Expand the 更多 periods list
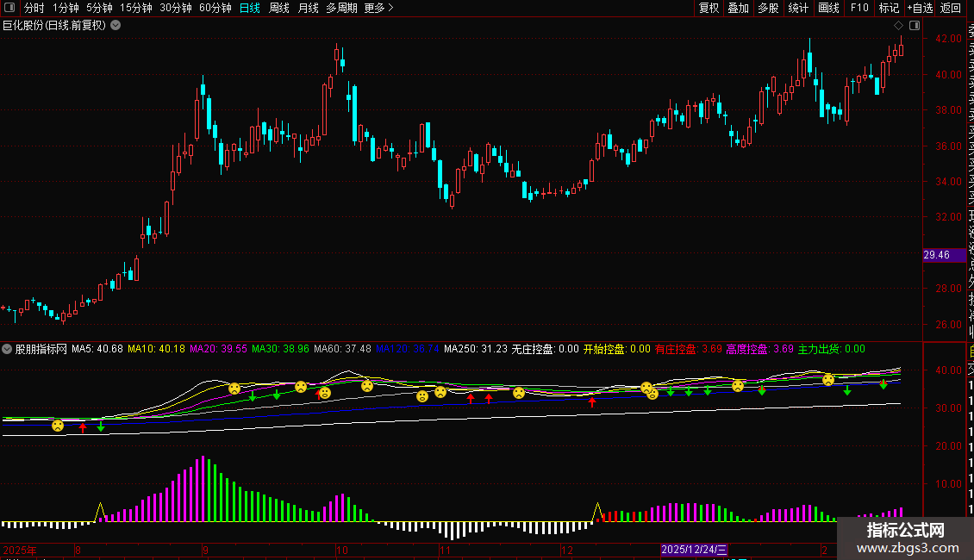Screen dimensions: 974x560 point(378,8)
